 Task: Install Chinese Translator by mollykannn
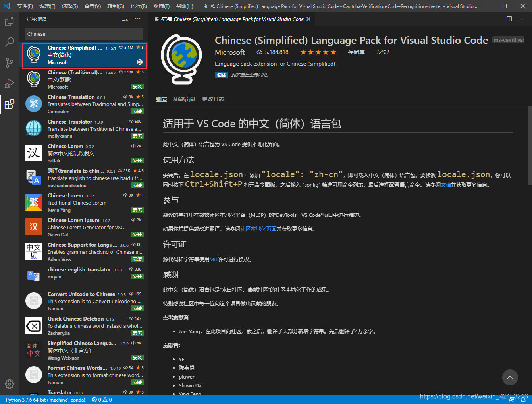(x=137, y=136)
